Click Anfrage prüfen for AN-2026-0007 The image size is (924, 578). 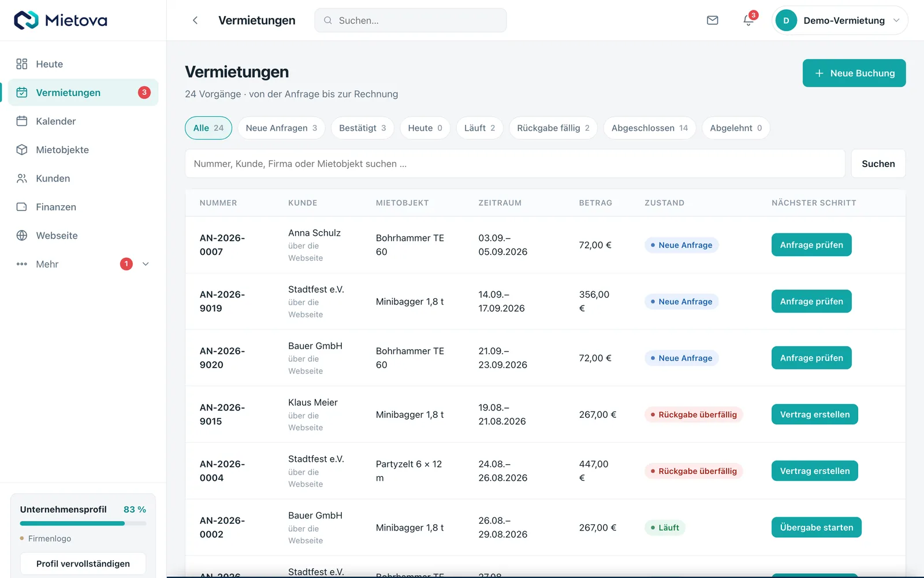[x=811, y=245]
